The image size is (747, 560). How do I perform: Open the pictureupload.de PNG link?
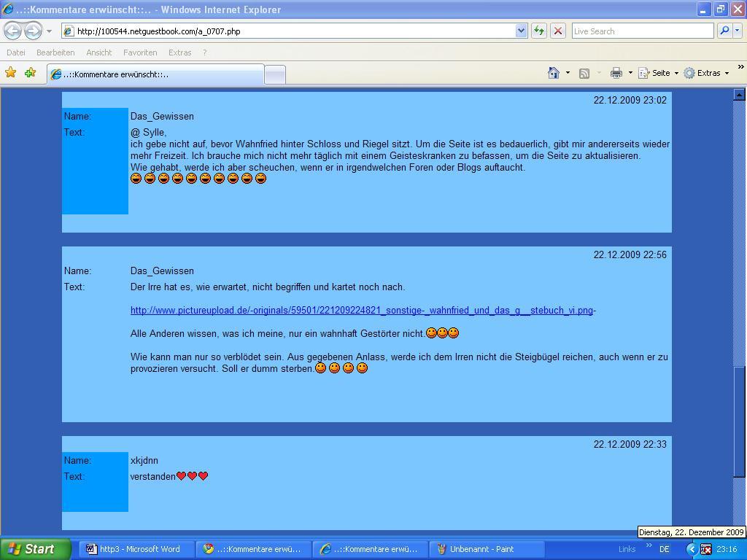pyautogui.click(x=361, y=311)
